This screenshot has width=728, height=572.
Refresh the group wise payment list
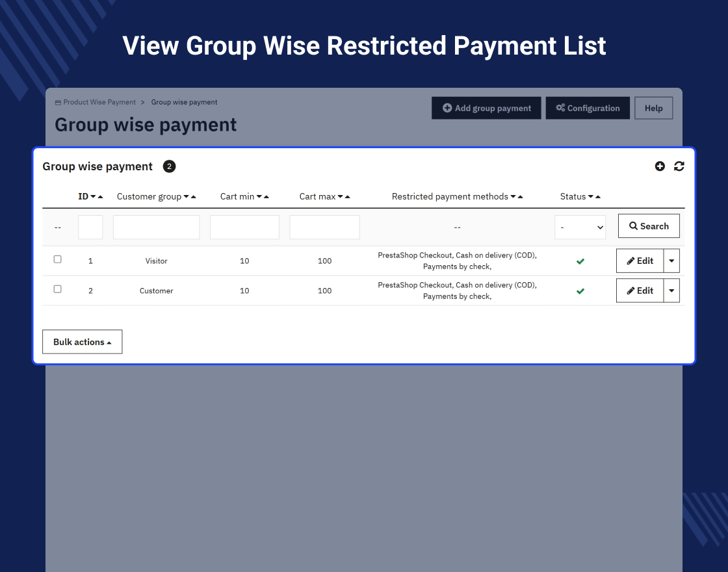[679, 166]
